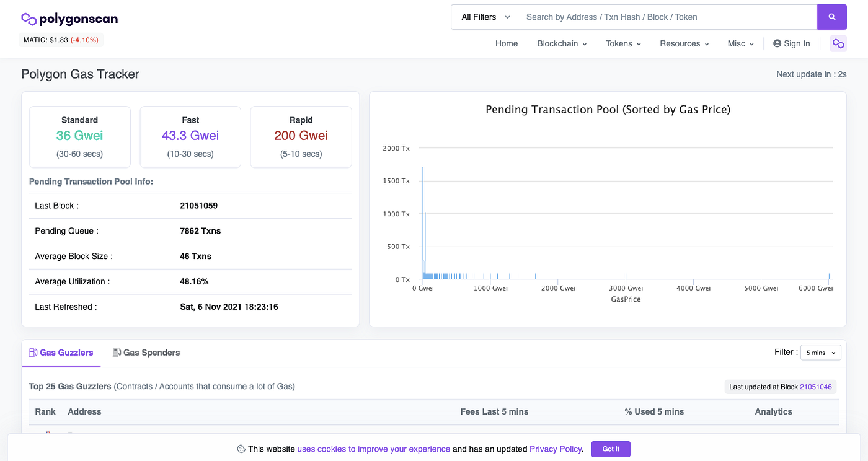
Task: Select the Standard 36 Gwei card
Action: pyautogui.click(x=80, y=137)
